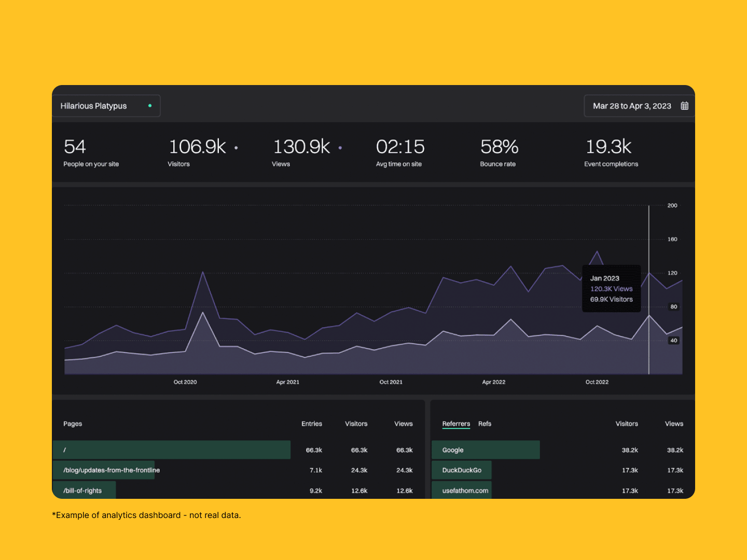Switch to the Refs tab
The width and height of the screenshot is (747, 560).
[485, 424]
